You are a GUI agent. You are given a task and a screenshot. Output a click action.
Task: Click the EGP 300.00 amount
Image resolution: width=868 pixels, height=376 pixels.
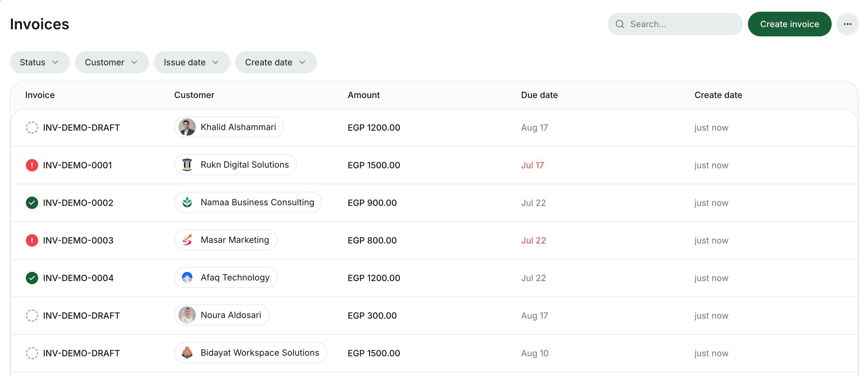point(372,316)
